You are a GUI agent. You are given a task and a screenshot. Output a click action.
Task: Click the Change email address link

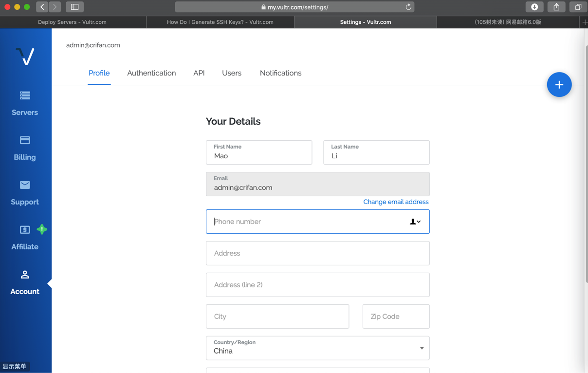[x=396, y=202]
